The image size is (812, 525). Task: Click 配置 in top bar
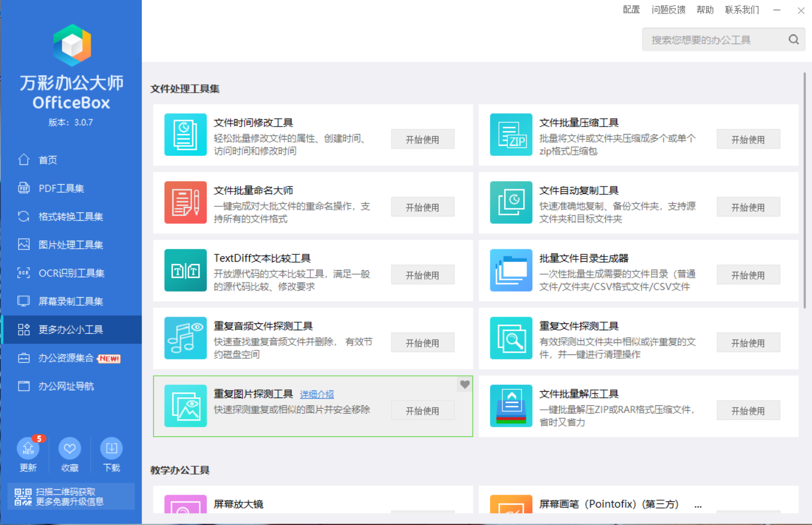(x=631, y=10)
